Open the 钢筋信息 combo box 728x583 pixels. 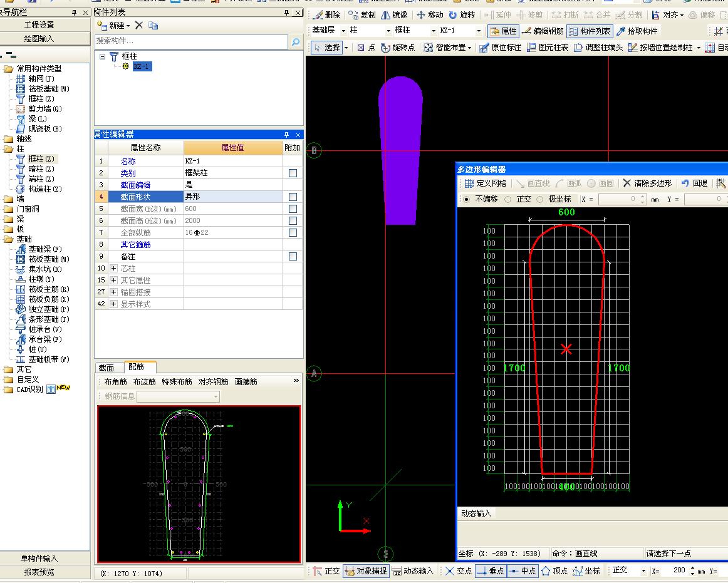coord(179,396)
